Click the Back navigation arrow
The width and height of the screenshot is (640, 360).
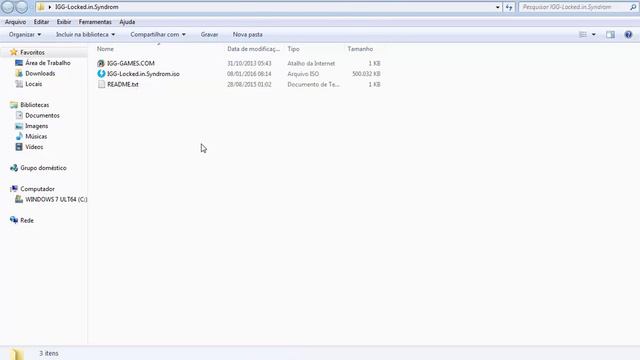click(7, 7)
